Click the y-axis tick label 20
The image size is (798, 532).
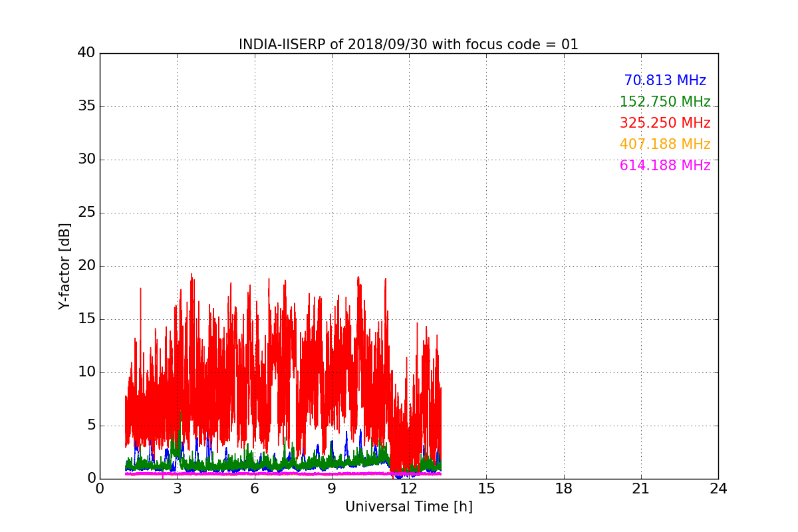point(86,265)
